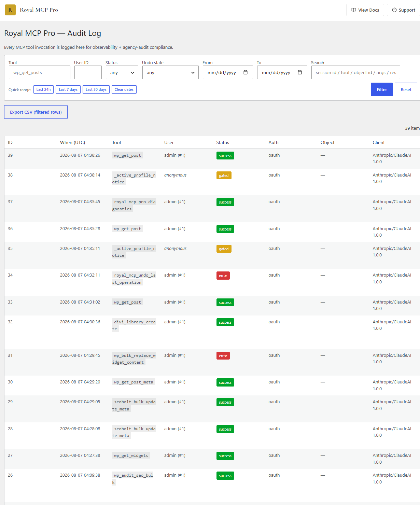This screenshot has height=505, width=420.
Task: Click the From date input
Action: 228,72
